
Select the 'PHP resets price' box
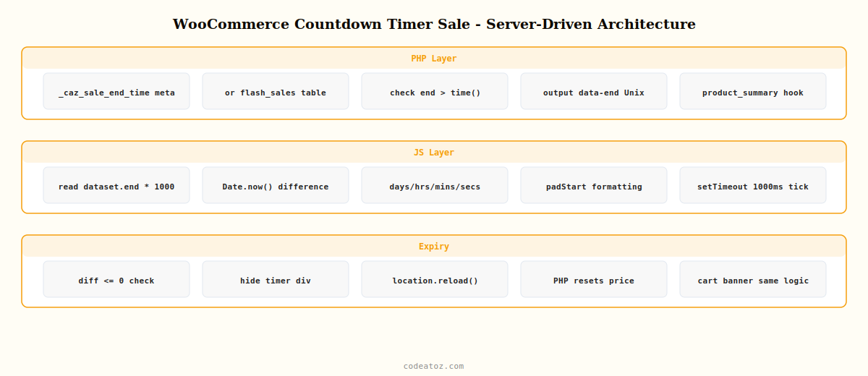(x=594, y=279)
